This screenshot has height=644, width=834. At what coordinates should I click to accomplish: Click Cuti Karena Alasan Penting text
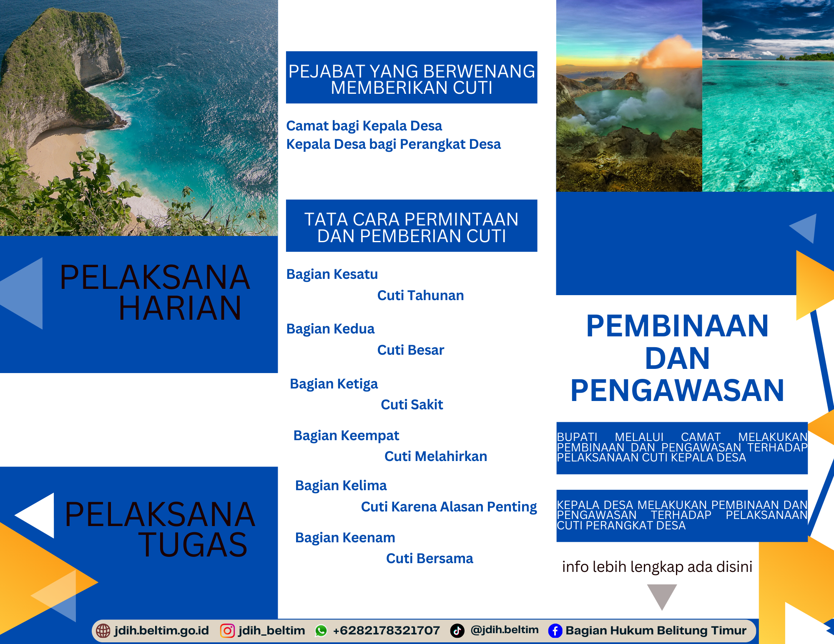(449, 507)
